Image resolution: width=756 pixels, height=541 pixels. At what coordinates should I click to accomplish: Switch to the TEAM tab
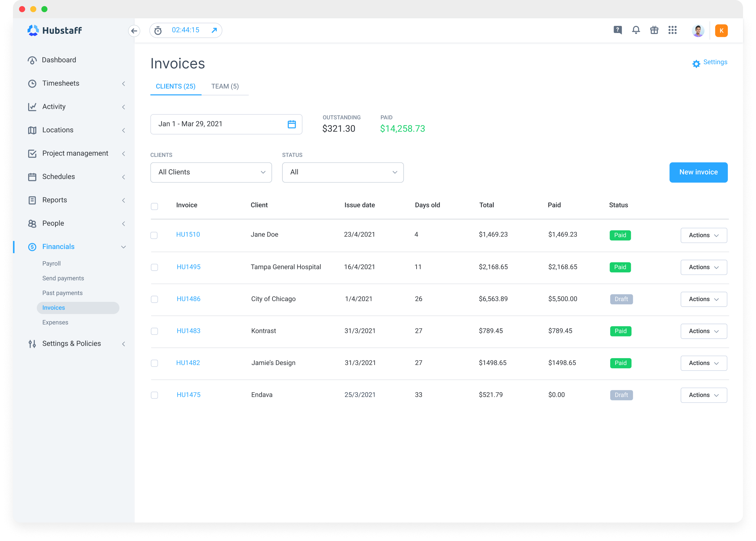(225, 86)
